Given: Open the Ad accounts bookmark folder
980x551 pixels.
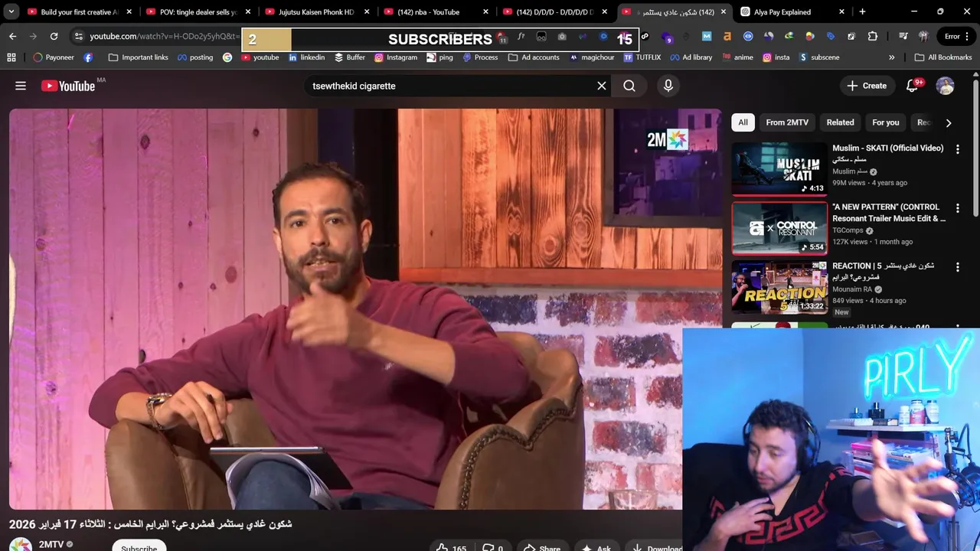Looking at the screenshot, I should [x=534, y=57].
